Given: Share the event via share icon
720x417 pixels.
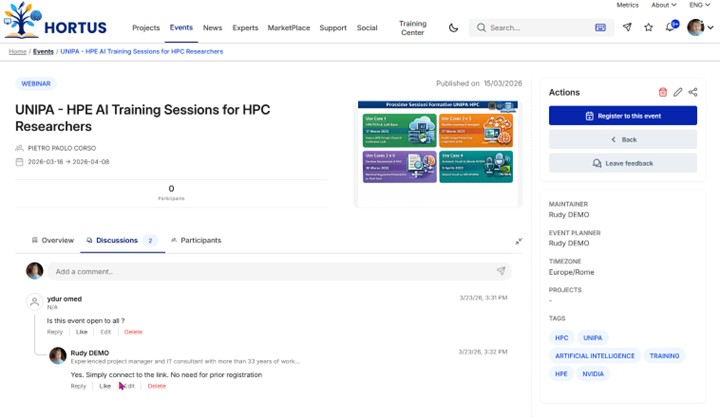Looking at the screenshot, I should tap(693, 92).
